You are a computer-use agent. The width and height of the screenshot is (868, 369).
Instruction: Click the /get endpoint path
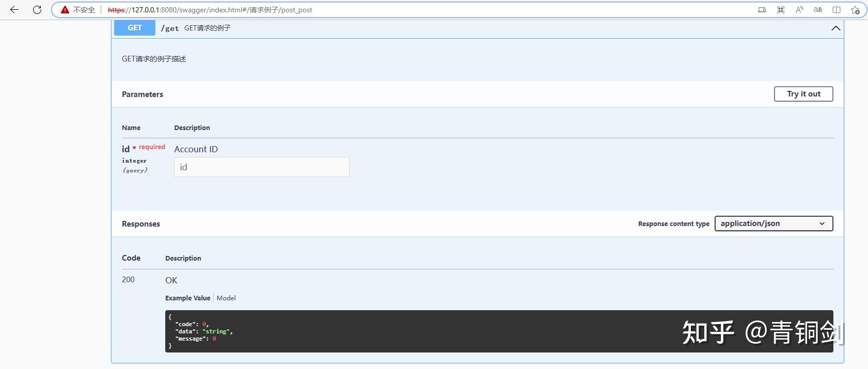[x=170, y=28]
